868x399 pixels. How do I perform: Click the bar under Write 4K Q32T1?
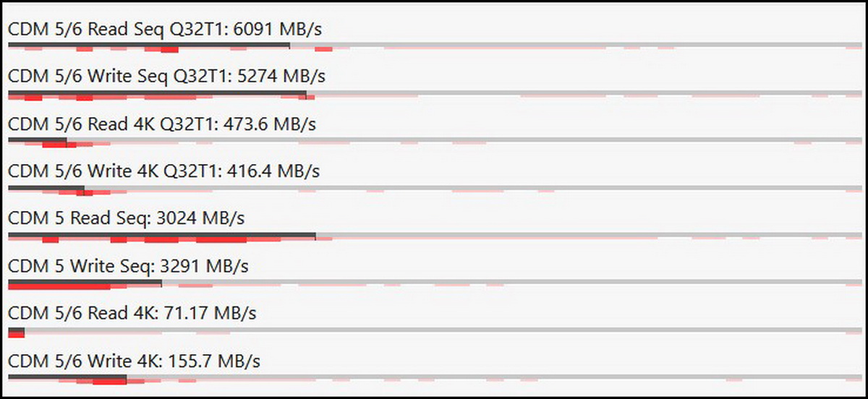tap(46, 188)
